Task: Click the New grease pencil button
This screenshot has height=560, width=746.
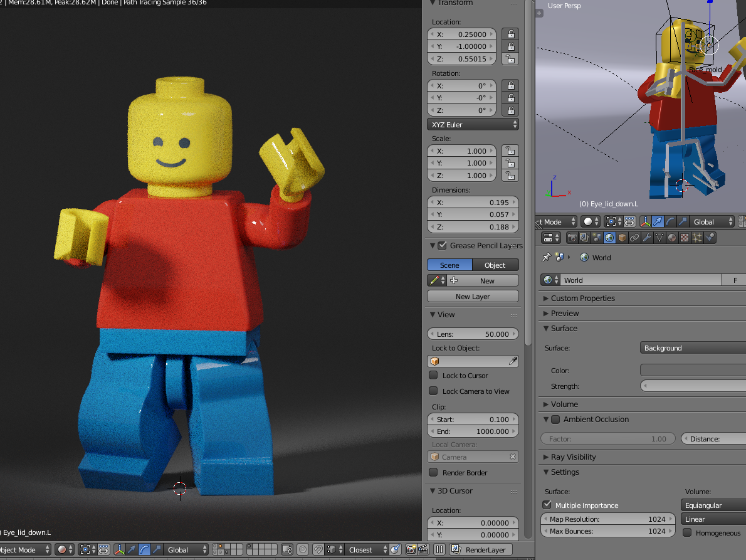Action: pos(483,281)
